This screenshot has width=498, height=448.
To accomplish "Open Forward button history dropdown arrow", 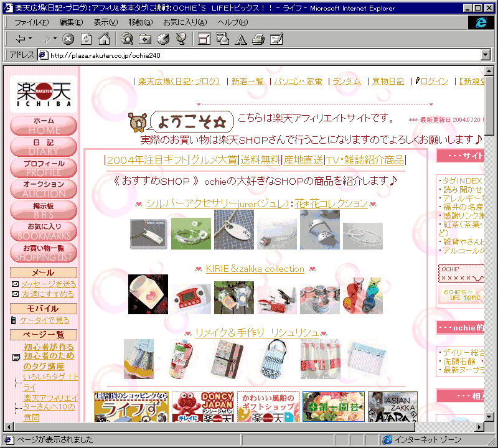I will [55, 39].
